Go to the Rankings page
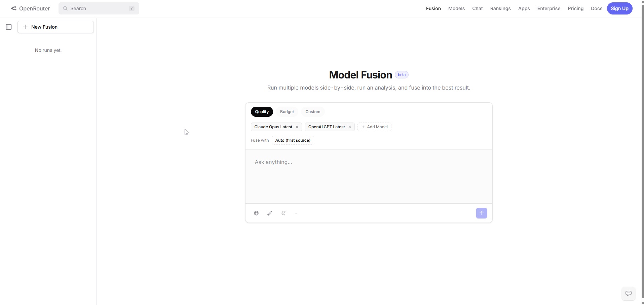The width and height of the screenshot is (644, 305). (x=500, y=8)
